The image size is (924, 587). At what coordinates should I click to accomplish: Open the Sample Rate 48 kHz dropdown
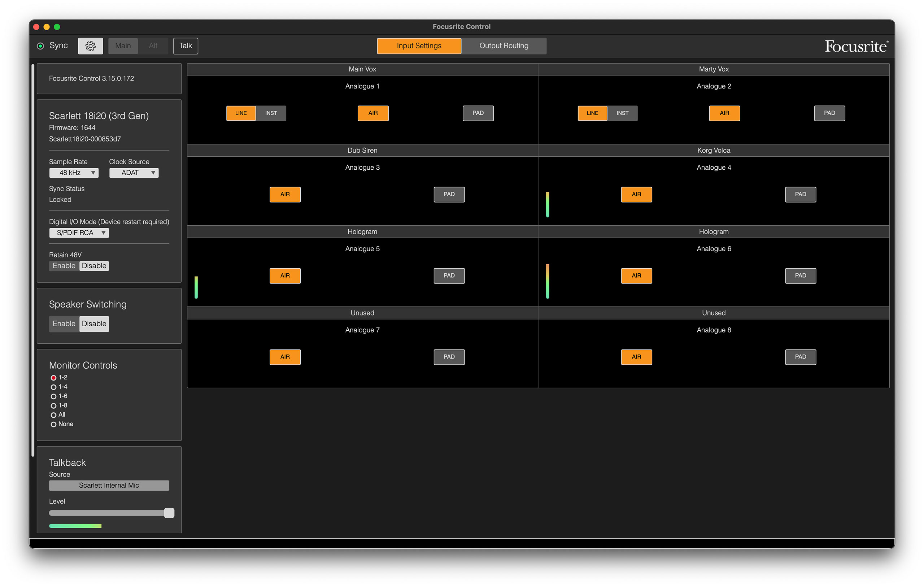74,173
